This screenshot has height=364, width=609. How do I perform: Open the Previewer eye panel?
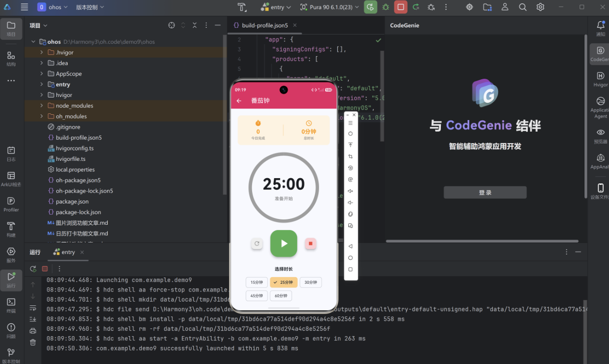point(600,135)
